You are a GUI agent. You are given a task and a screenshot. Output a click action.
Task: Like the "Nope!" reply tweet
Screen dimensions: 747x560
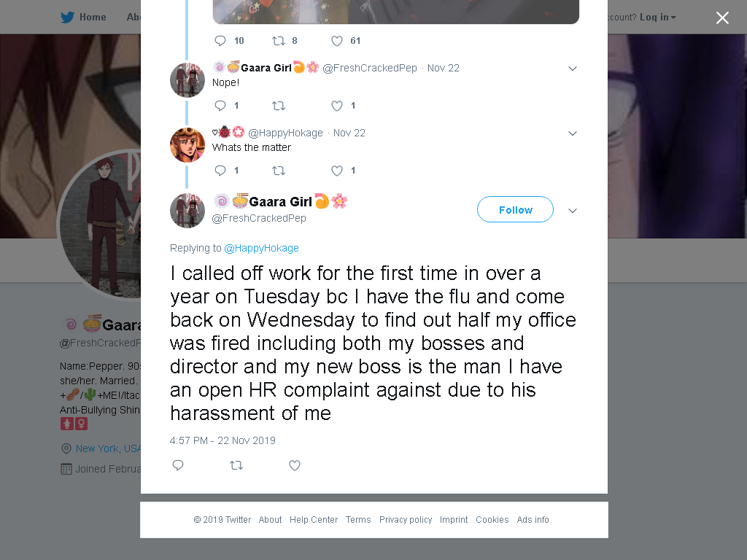click(337, 106)
